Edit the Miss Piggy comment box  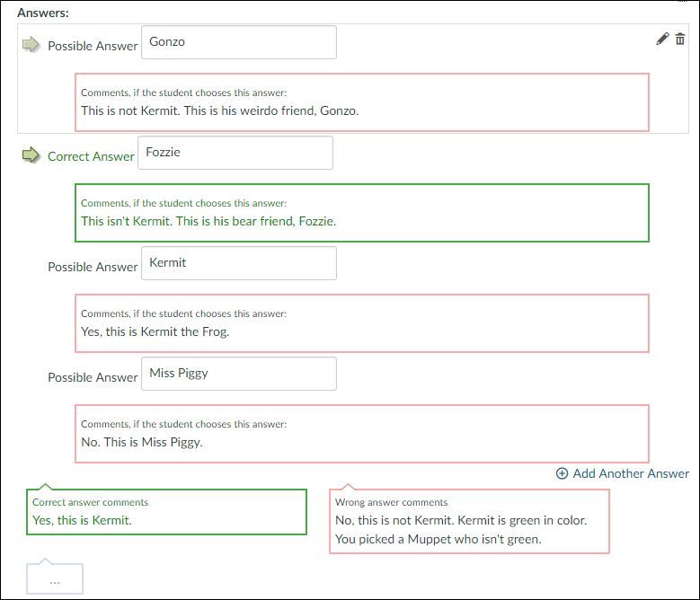(361, 434)
